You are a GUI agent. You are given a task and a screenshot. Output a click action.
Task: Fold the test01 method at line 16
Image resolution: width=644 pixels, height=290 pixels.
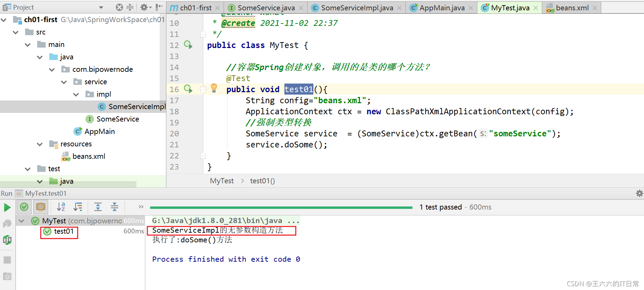(x=203, y=89)
